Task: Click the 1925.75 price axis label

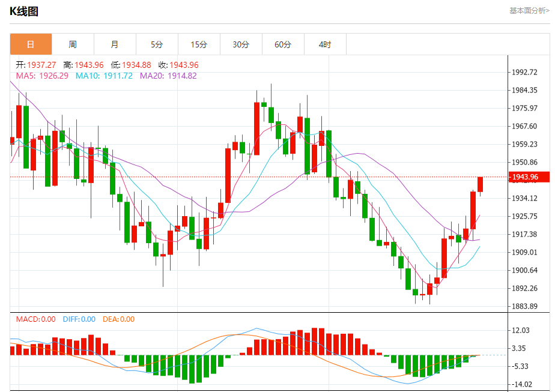Action: tap(524, 216)
